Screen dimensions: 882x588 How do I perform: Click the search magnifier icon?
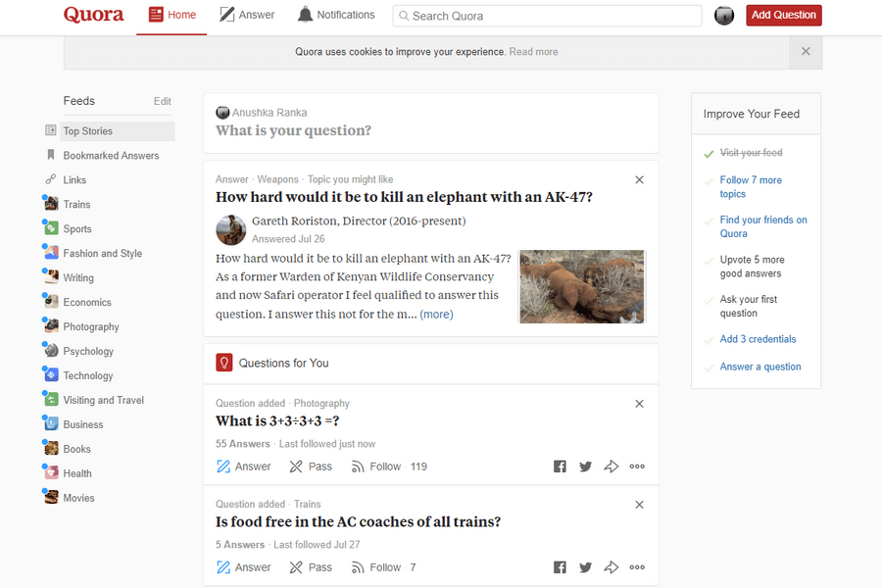pos(405,15)
